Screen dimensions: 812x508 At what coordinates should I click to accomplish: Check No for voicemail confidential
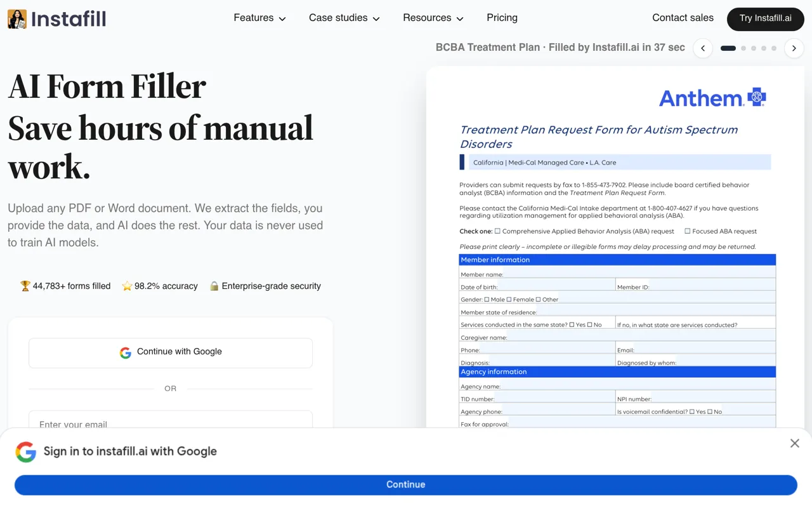[x=710, y=411]
